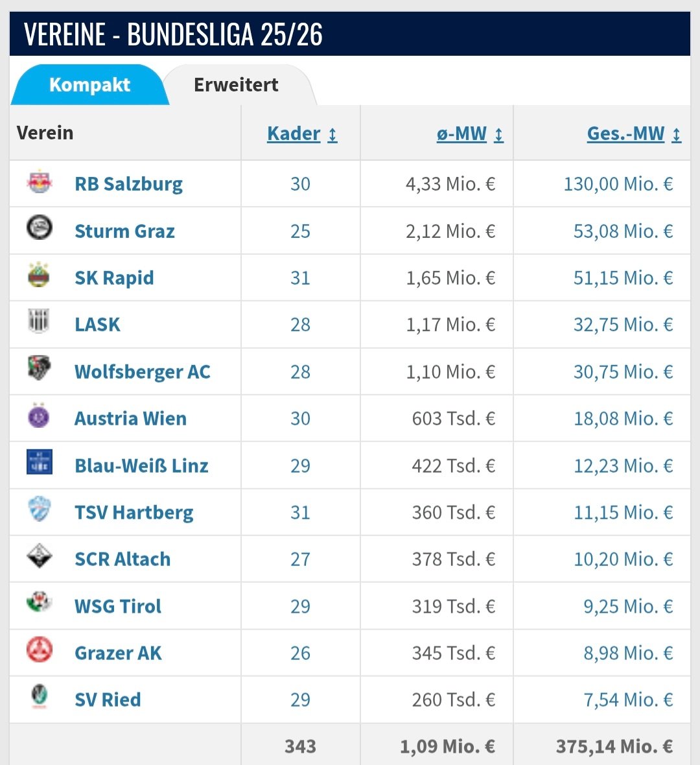
Task: Sort clubs by Ges.-MW total value
Action: pos(633,134)
